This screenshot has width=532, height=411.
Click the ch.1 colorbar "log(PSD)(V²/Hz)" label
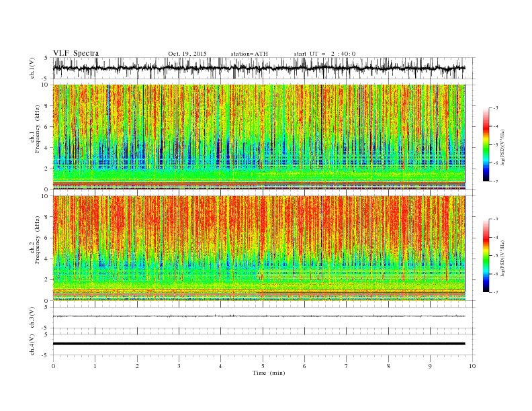[x=503, y=148]
